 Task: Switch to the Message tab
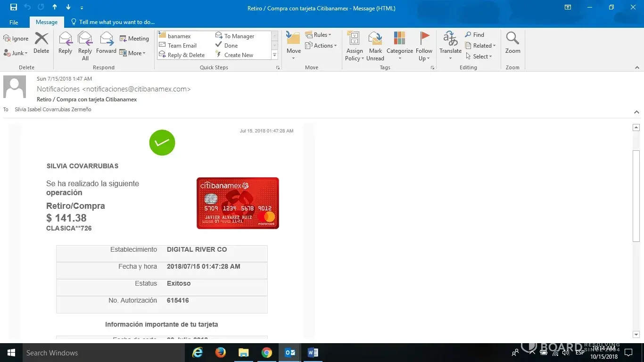(x=47, y=22)
